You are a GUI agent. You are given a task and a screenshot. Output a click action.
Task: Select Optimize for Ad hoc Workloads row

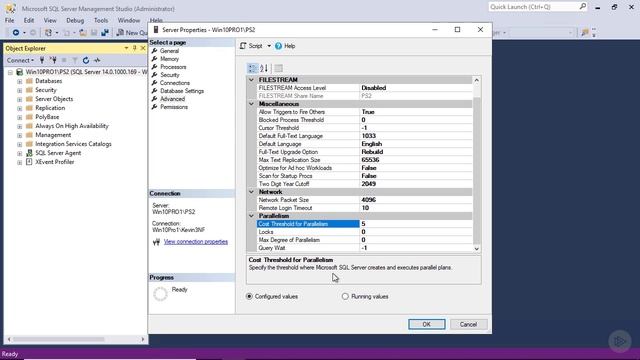[364, 168]
